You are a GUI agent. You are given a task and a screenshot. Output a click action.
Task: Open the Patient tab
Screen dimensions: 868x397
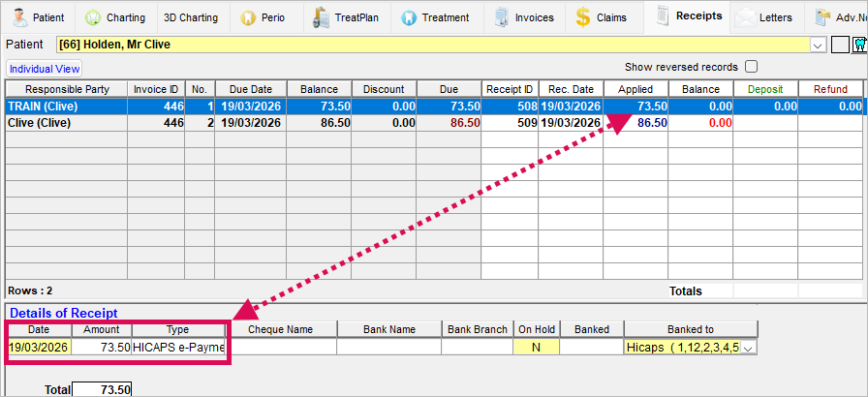pyautogui.click(x=40, y=17)
